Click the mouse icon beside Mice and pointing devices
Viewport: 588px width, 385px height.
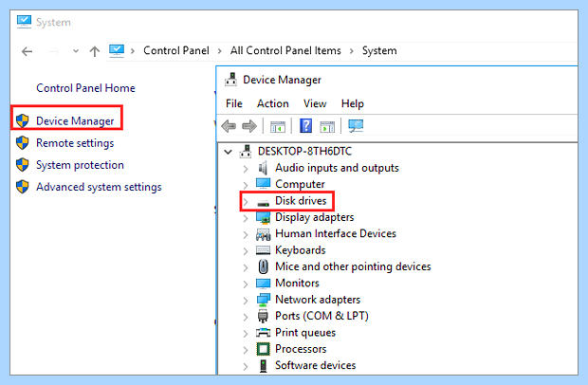(x=264, y=266)
